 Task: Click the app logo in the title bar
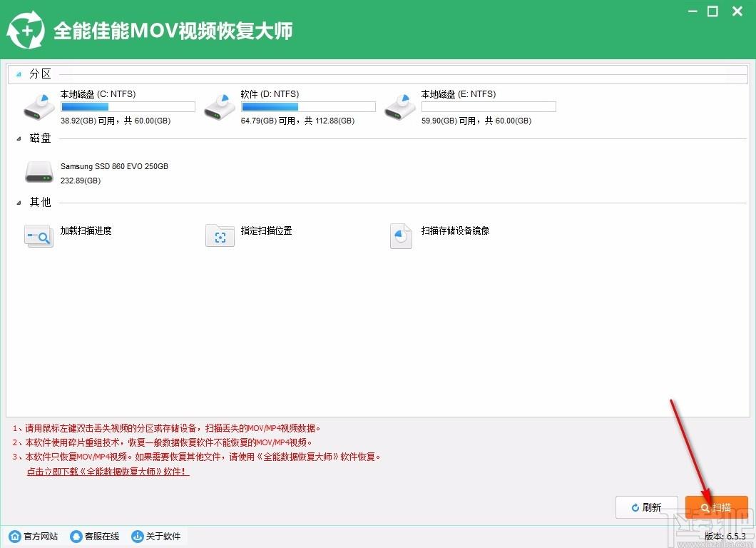click(26, 31)
